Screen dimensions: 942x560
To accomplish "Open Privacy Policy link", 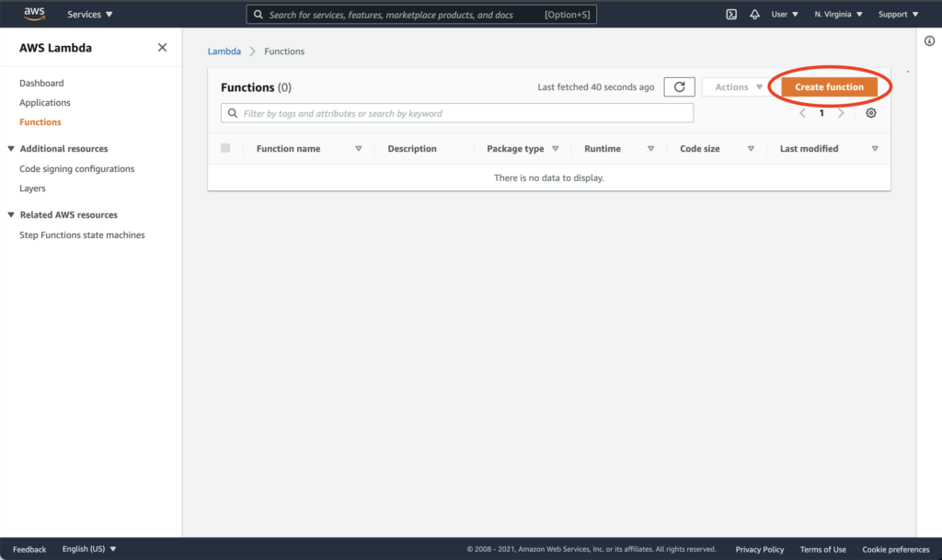I will click(x=759, y=549).
